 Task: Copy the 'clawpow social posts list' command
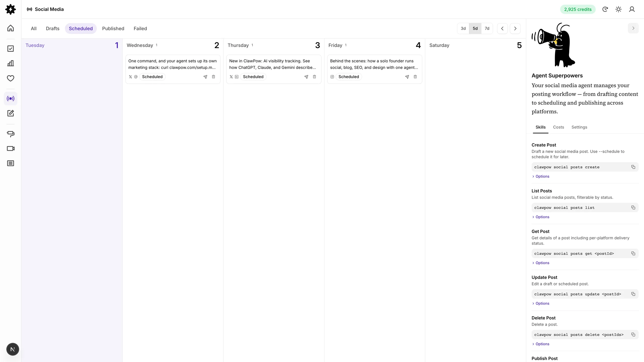click(633, 208)
